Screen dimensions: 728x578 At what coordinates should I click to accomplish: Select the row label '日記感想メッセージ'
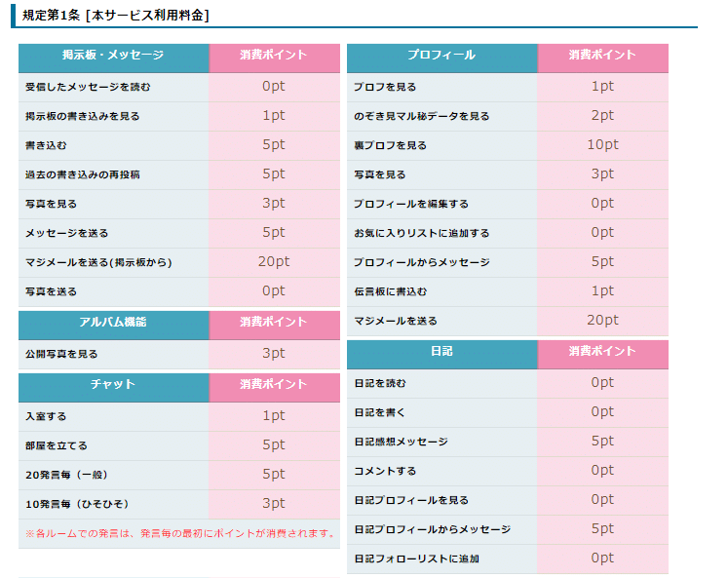click(402, 442)
